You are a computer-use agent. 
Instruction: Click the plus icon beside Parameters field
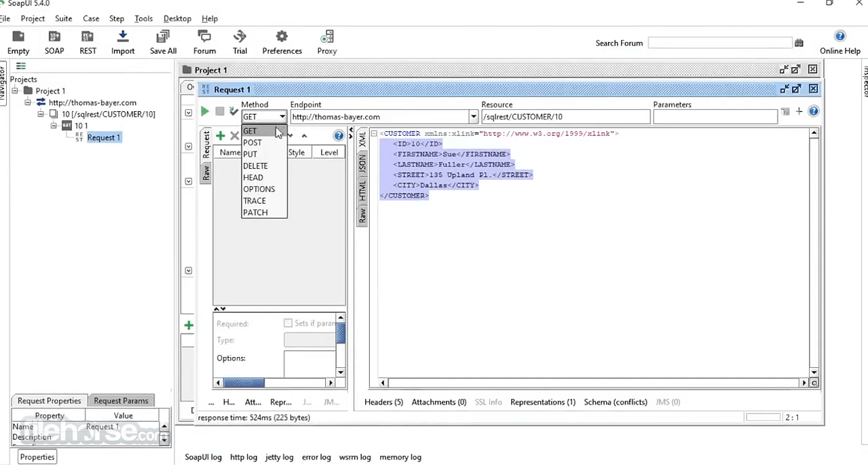[799, 111]
